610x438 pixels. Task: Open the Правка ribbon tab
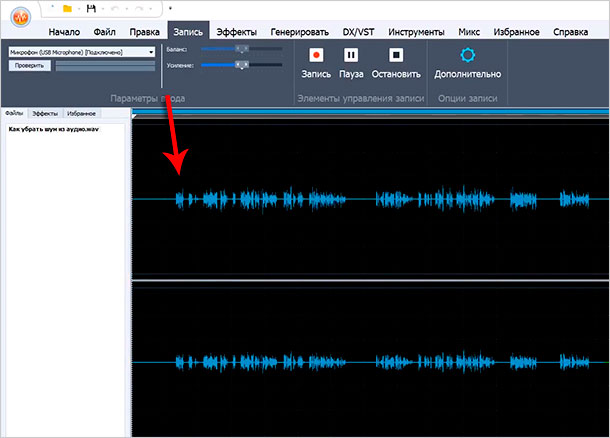point(144,32)
